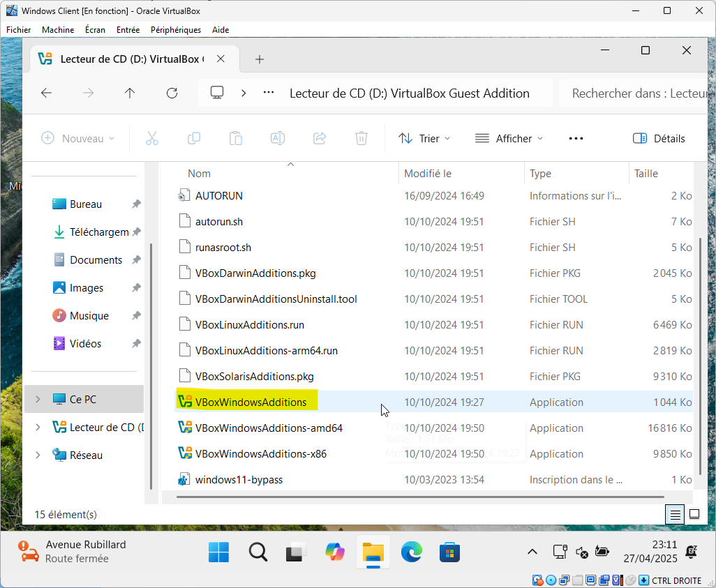Open the toolbar's three-dot more options
This screenshot has height=588, width=716.
(576, 138)
